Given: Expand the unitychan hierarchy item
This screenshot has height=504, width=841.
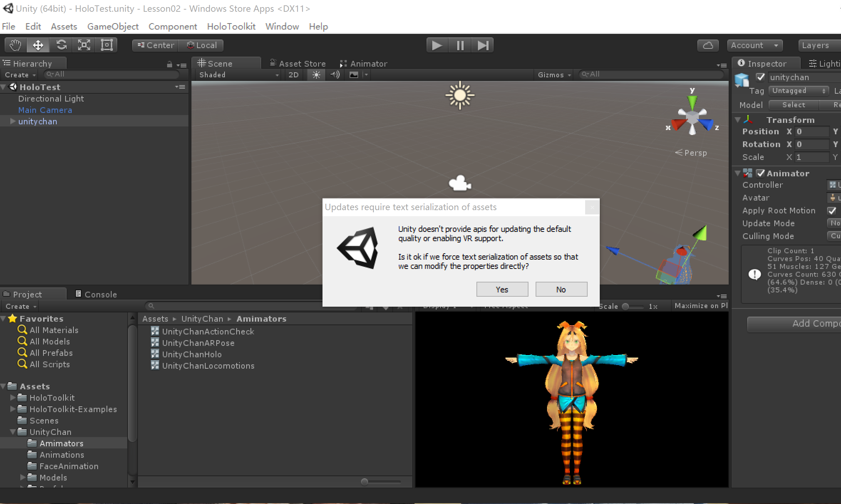Looking at the screenshot, I should [x=13, y=121].
